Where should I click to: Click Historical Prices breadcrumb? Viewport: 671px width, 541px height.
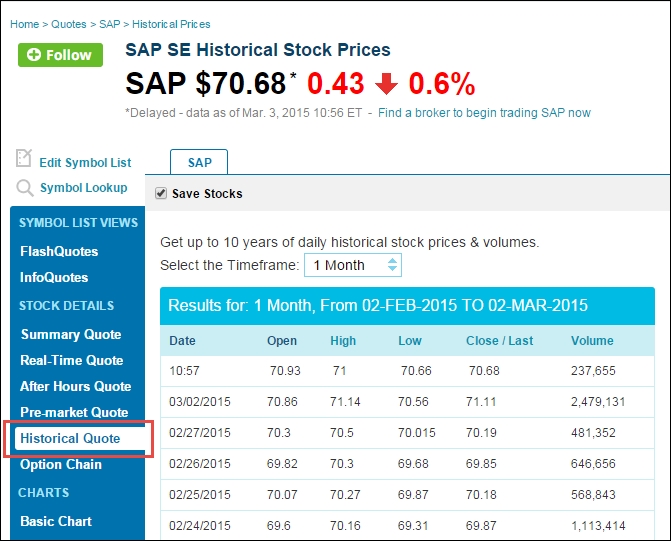171,24
